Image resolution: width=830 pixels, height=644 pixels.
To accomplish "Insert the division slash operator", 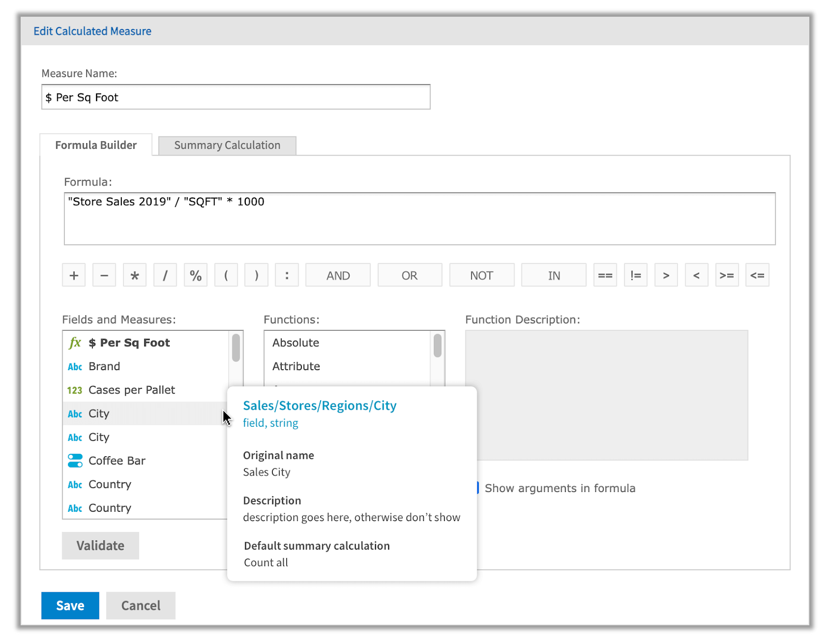I will tap(165, 275).
